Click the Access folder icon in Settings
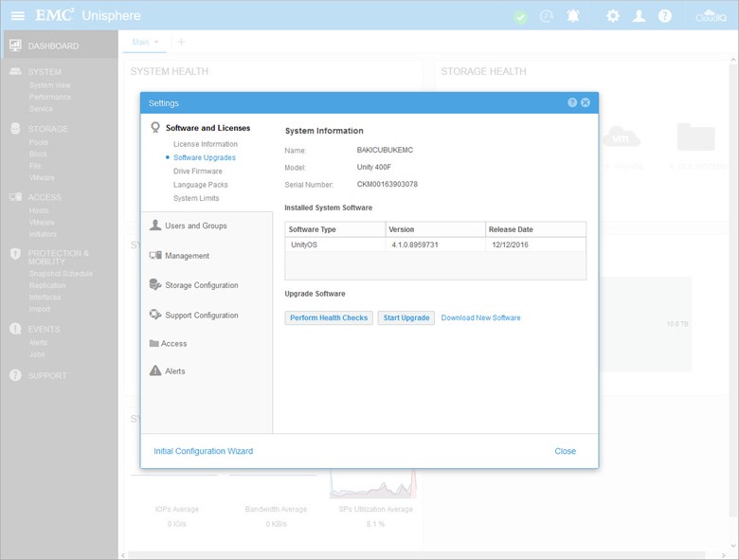Image resolution: width=739 pixels, height=560 pixels. coord(153,344)
